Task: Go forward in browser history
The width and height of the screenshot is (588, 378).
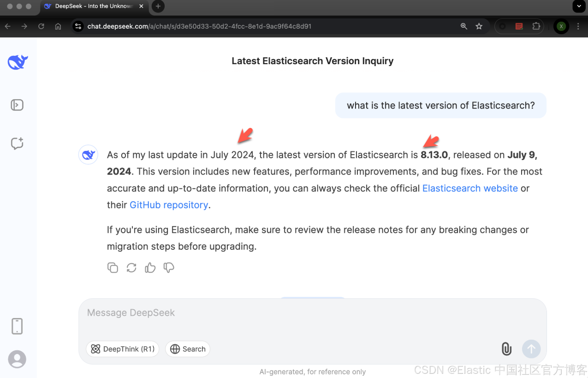Action: (x=24, y=26)
